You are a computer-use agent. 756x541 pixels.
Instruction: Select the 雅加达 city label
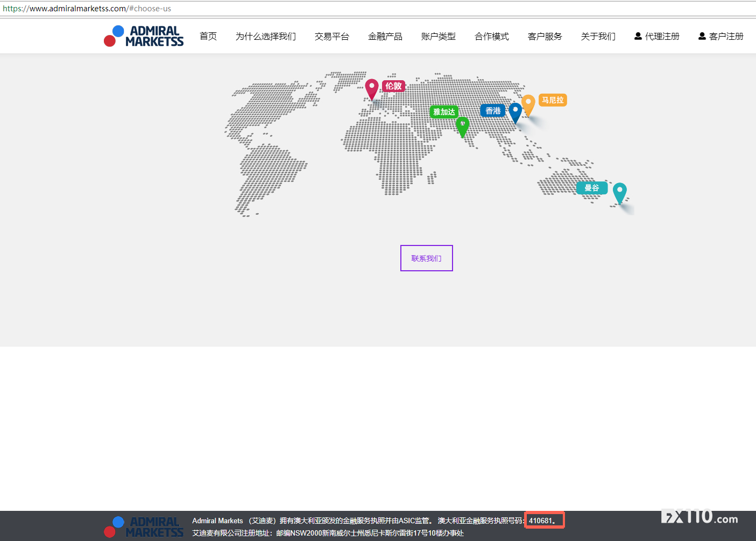pyautogui.click(x=444, y=112)
